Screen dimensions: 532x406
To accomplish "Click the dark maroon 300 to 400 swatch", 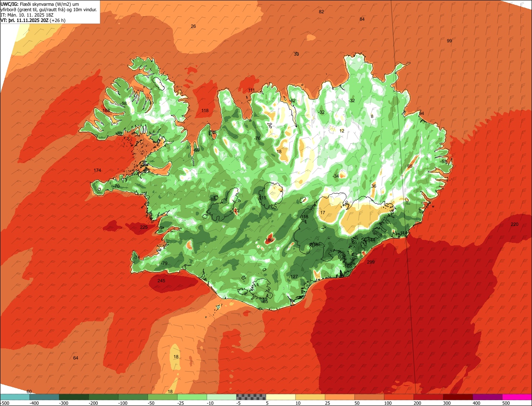I will [x=458, y=397].
